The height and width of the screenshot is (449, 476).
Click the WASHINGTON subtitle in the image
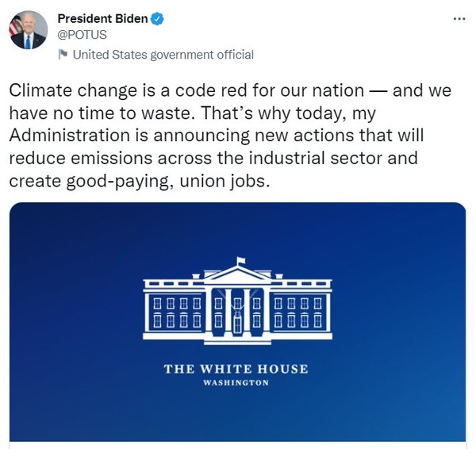[x=236, y=383]
